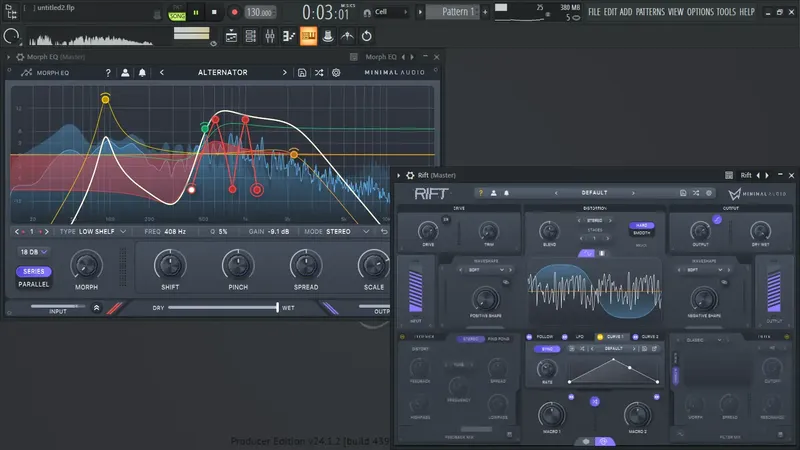Expand the 18 DB slope dropdown

click(34, 252)
